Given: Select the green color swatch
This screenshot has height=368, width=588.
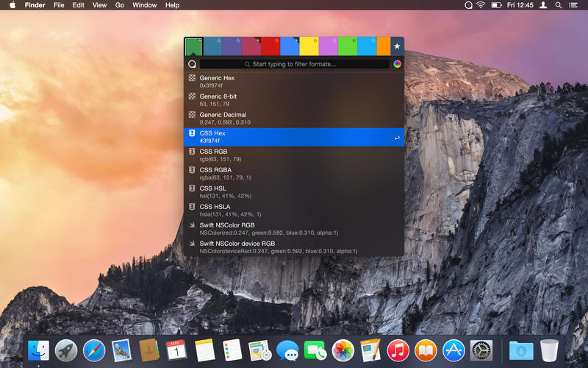Looking at the screenshot, I should (193, 46).
